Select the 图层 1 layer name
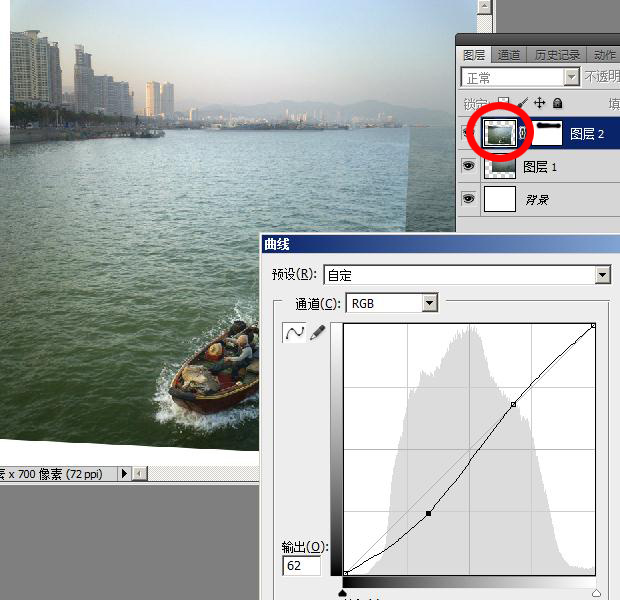Viewport: 620px width, 600px height. [x=540, y=167]
